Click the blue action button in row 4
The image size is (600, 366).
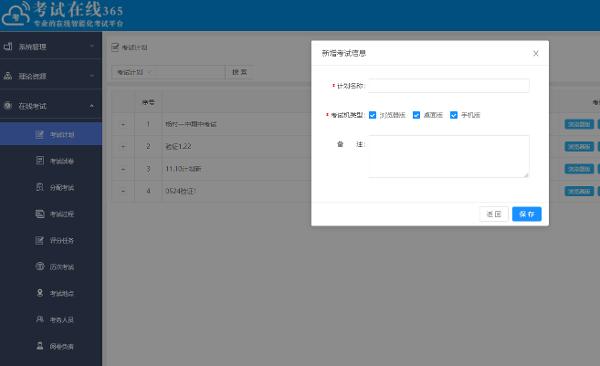coord(579,191)
